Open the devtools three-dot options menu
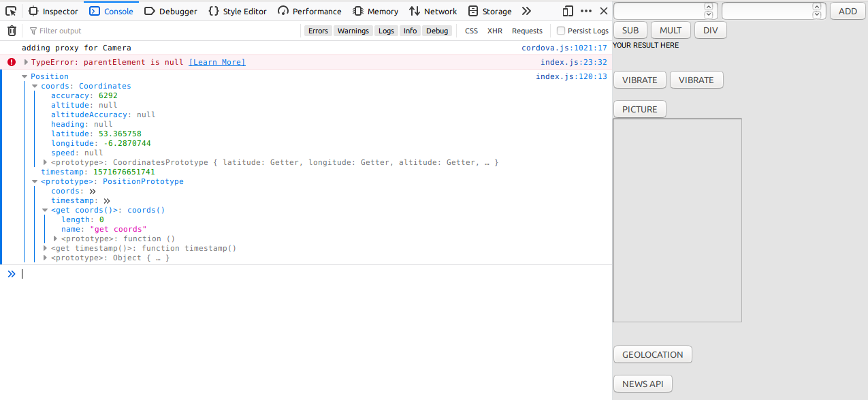868x400 pixels. [586, 11]
